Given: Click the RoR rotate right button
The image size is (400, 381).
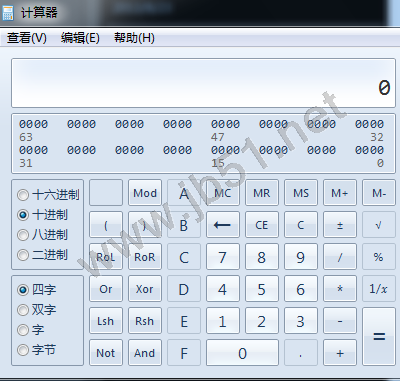Looking at the screenshot, I should [x=145, y=257].
